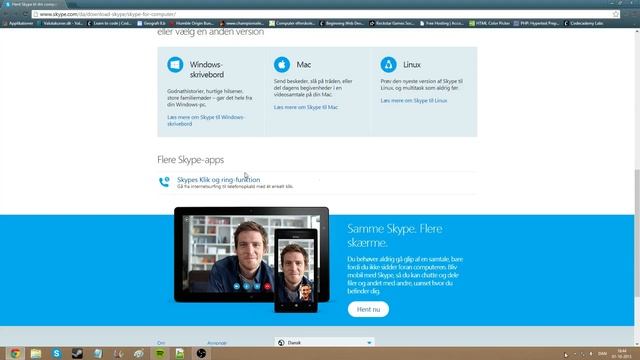Switch to the Hent Skype browser tab
This screenshot has width=640, height=360.
(33, 4)
